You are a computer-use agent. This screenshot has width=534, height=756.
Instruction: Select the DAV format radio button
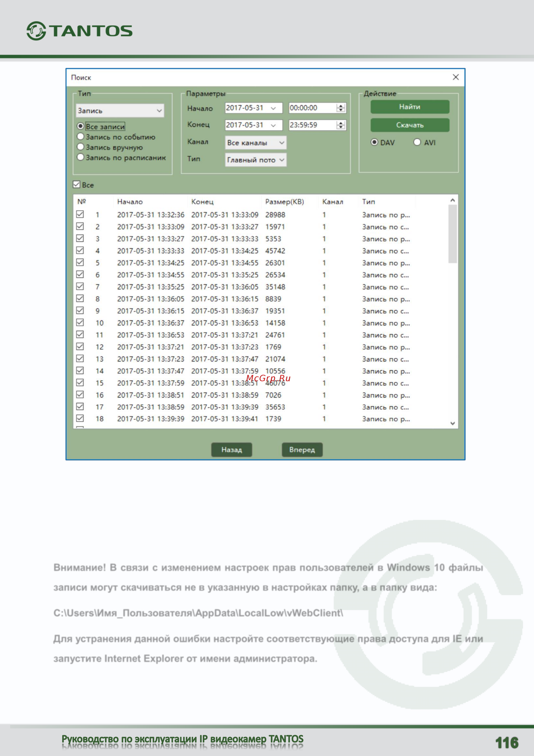coord(374,142)
